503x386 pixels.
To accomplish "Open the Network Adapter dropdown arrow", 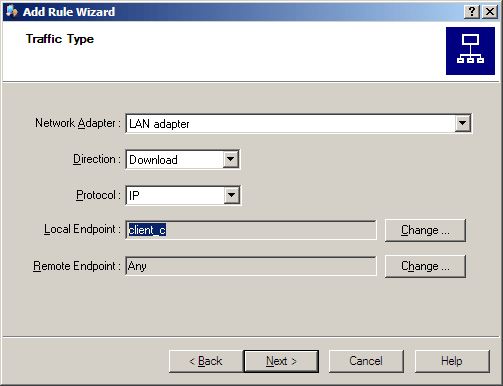I will tap(462, 123).
